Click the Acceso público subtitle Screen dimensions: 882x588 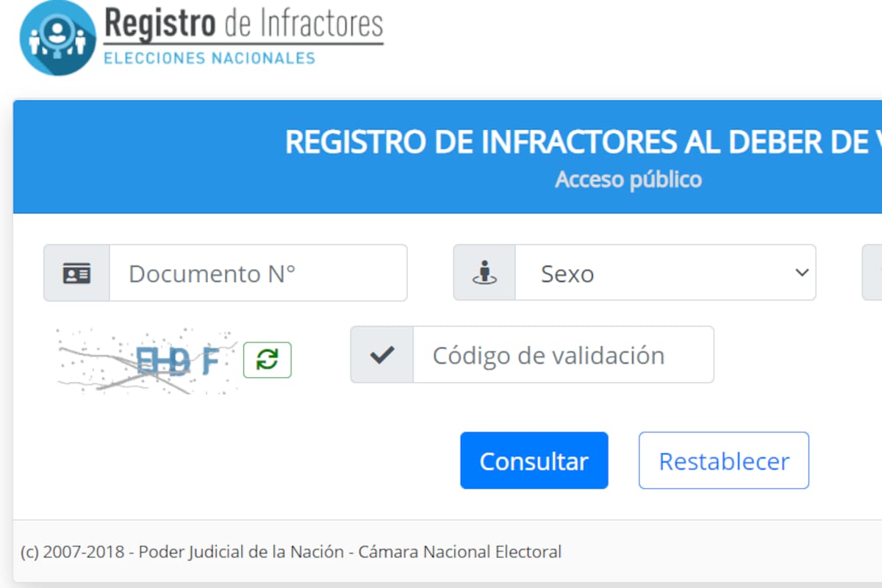click(628, 179)
